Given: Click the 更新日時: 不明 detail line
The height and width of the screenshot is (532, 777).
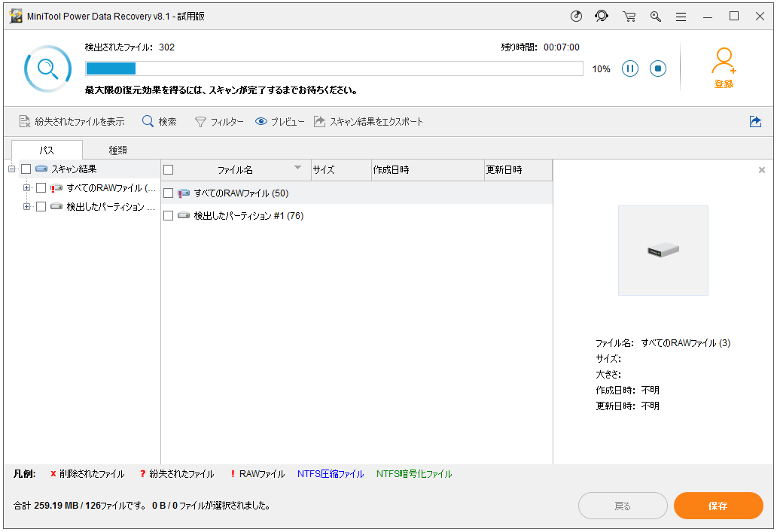Looking at the screenshot, I should click(627, 406).
